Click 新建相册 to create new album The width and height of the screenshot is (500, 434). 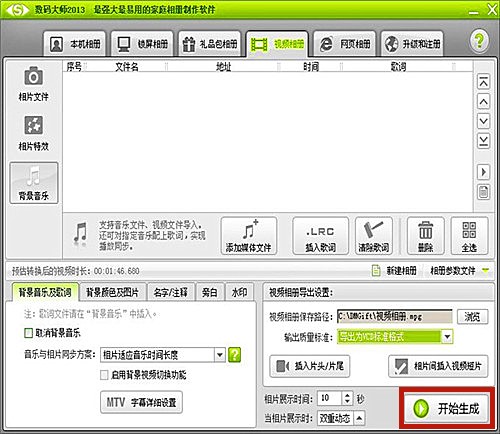click(394, 270)
